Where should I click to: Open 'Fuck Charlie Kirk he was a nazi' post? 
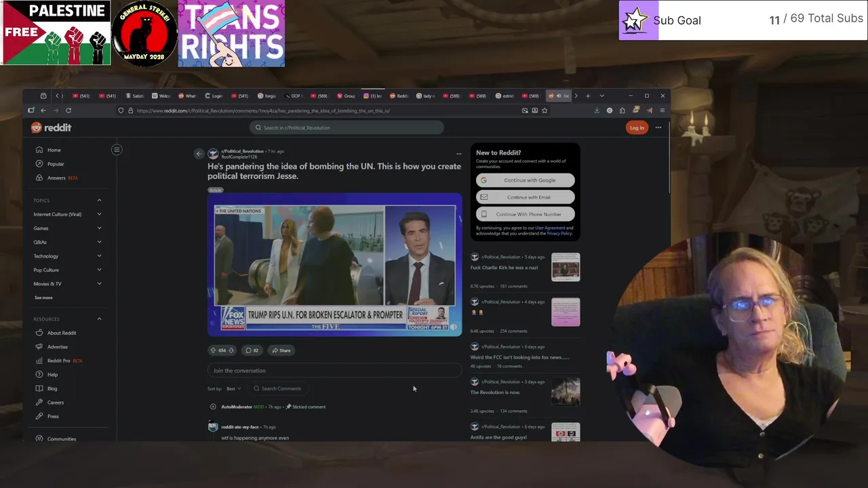(x=504, y=268)
